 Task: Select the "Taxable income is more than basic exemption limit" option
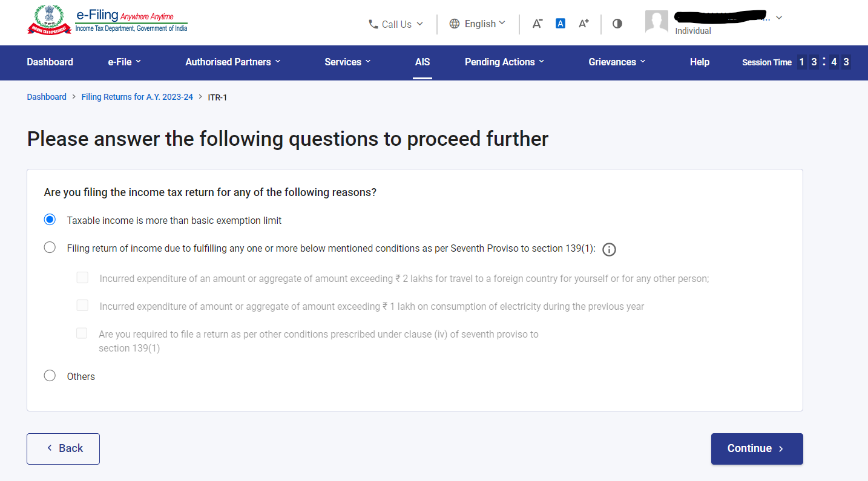pos(50,220)
